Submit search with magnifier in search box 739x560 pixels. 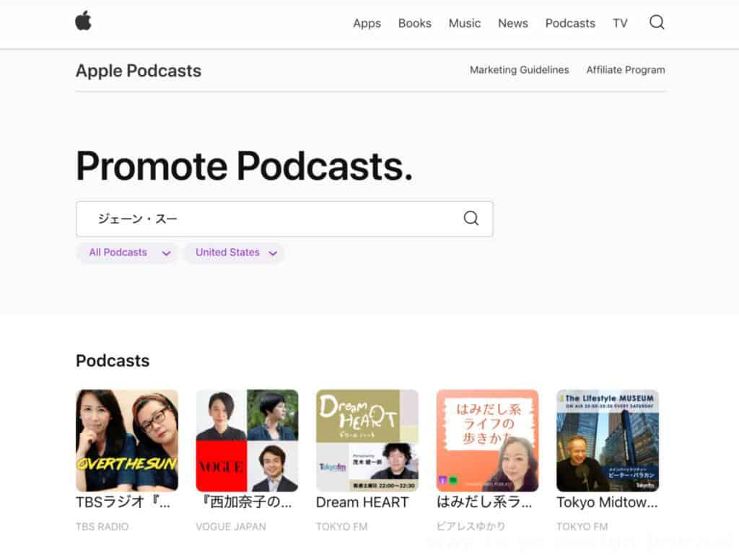click(471, 218)
